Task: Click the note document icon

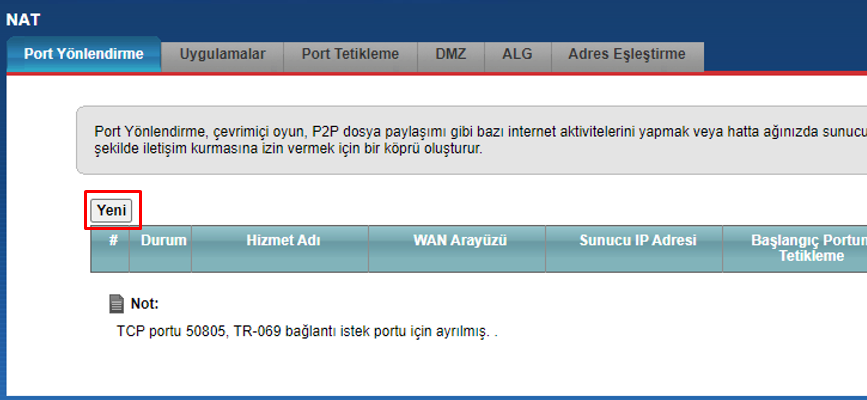Action: coord(116,304)
